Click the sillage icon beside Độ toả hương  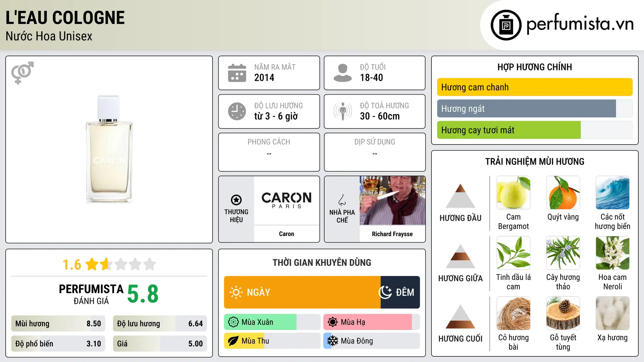(343, 111)
